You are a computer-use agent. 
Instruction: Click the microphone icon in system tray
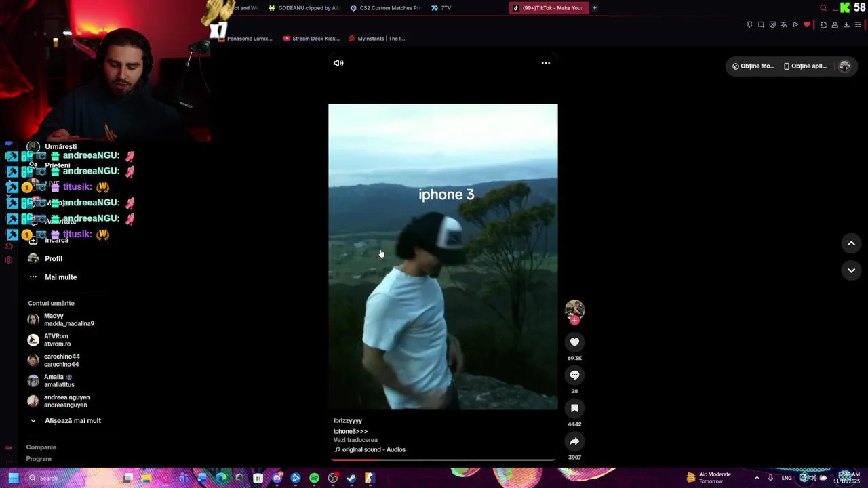click(x=770, y=478)
